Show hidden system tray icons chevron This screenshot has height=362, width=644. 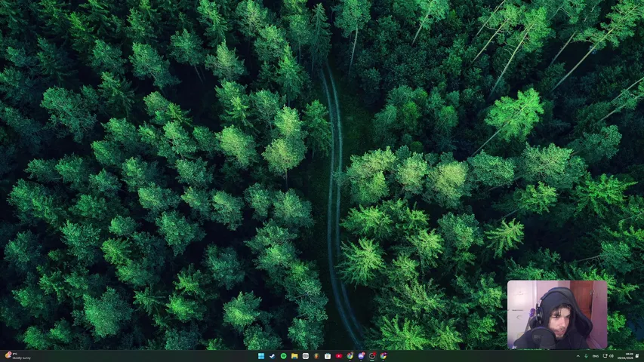(578, 356)
